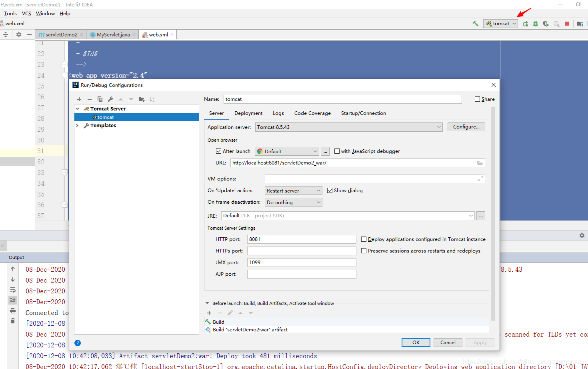Open the Help menu
This screenshot has width=588, height=369.
pyautogui.click(x=65, y=14)
